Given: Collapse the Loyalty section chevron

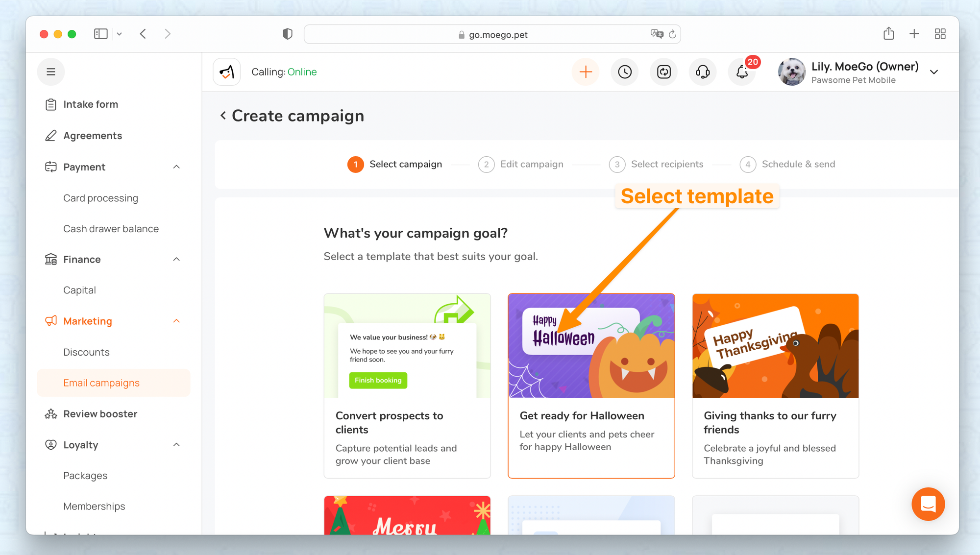Looking at the screenshot, I should click(176, 445).
